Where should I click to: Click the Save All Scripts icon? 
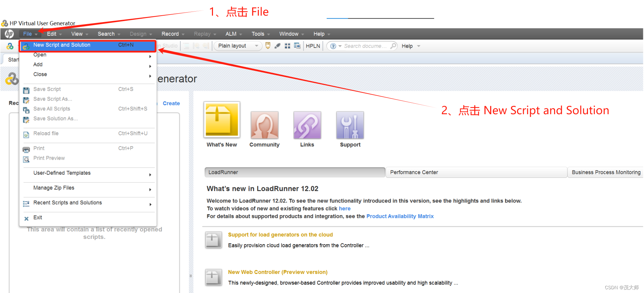click(26, 110)
